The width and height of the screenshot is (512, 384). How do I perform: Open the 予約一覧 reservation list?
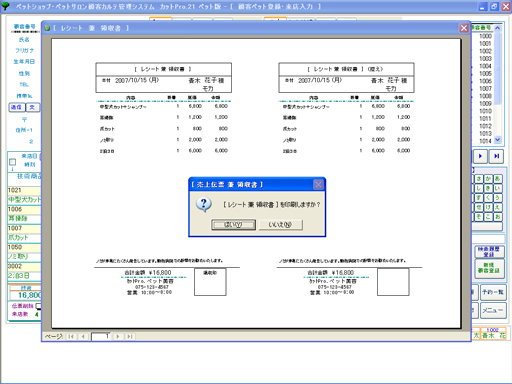(493, 292)
